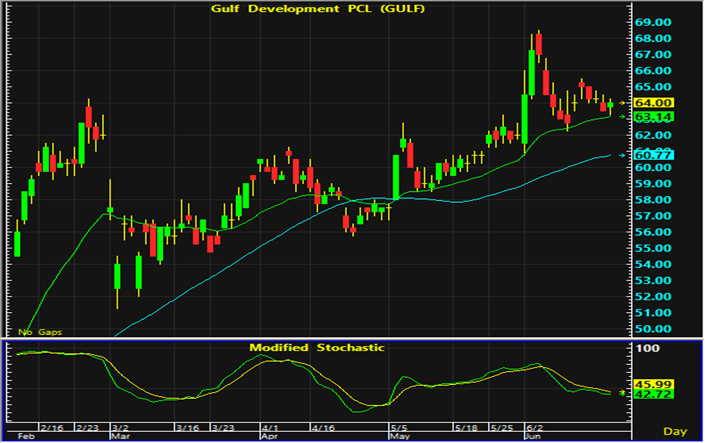This screenshot has height=443, width=705.
Task: Click the 3/16 date label
Action: pos(187,428)
